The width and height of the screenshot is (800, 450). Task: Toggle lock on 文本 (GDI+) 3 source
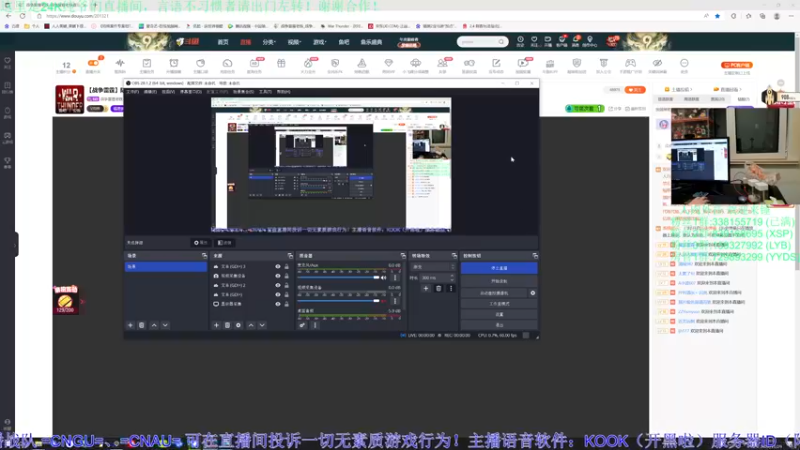286,266
